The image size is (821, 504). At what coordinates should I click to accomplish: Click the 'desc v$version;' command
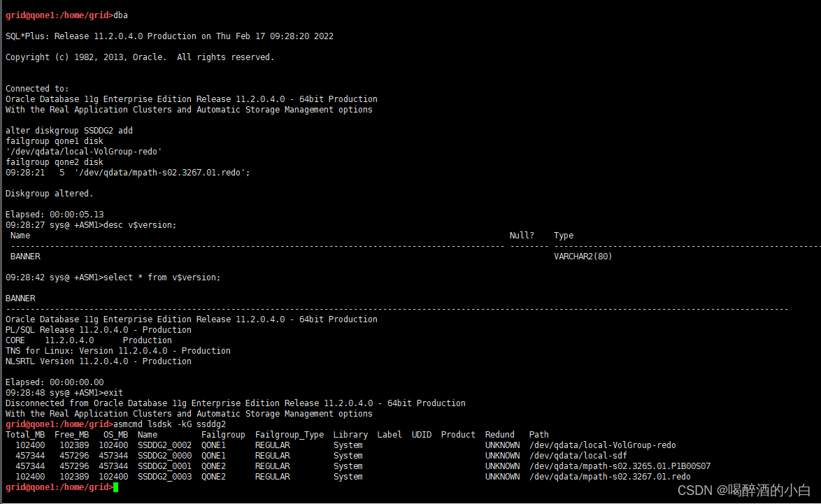tap(140, 224)
